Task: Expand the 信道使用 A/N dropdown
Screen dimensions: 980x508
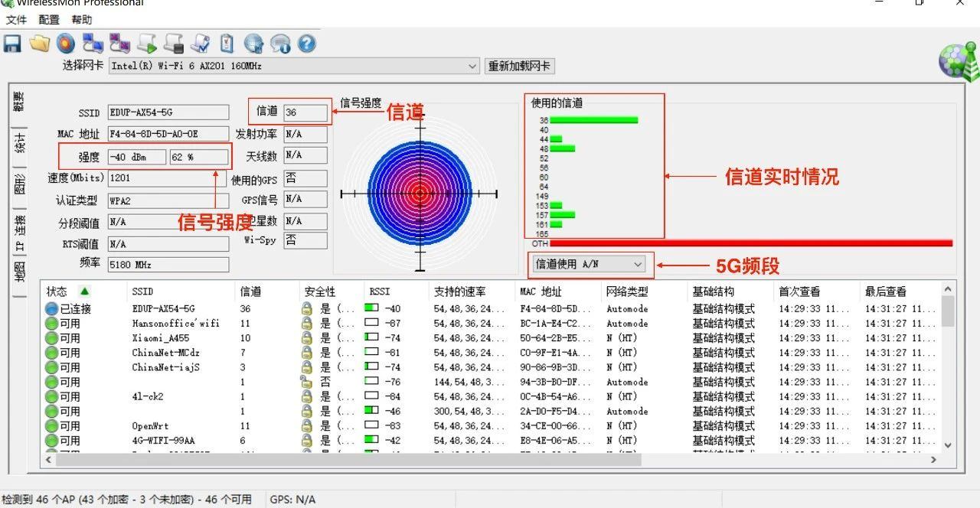Action: tap(638, 265)
